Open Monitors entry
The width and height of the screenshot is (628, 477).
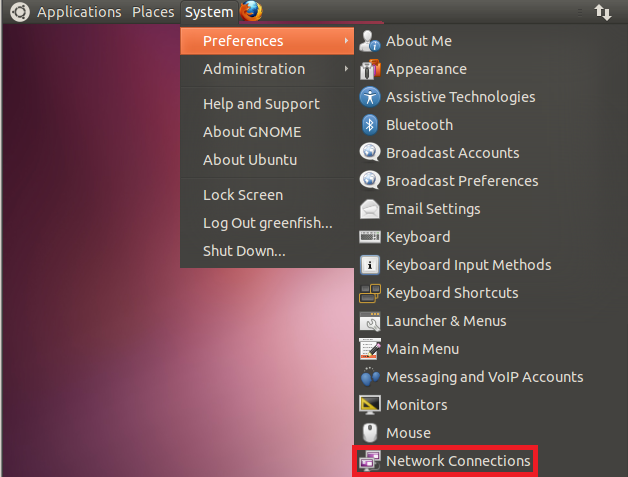point(491,405)
